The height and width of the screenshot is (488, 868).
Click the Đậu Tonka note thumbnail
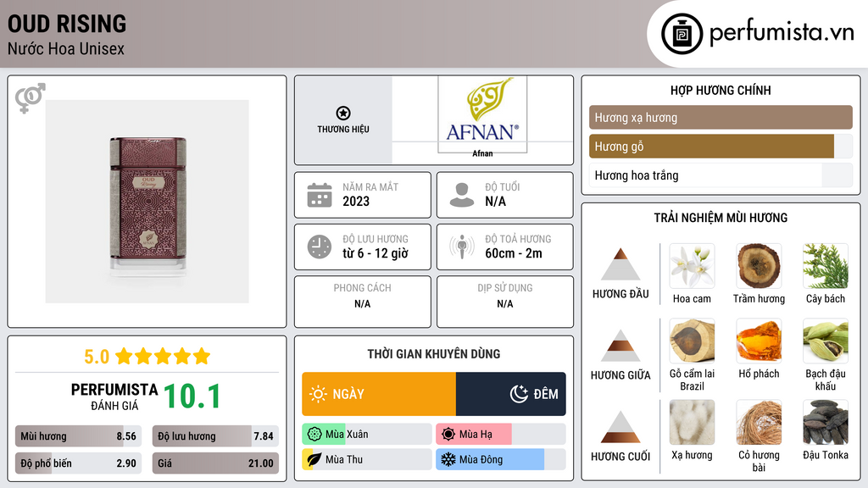(825, 422)
